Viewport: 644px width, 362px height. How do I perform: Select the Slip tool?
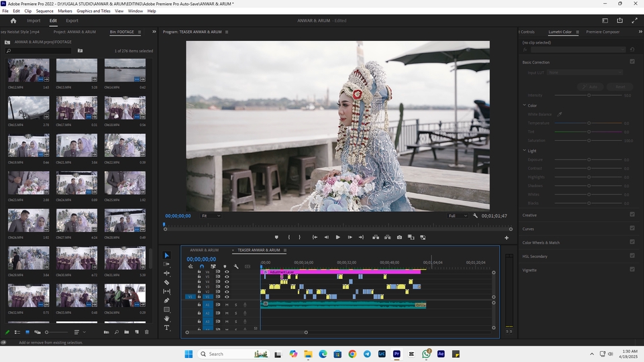point(167,292)
